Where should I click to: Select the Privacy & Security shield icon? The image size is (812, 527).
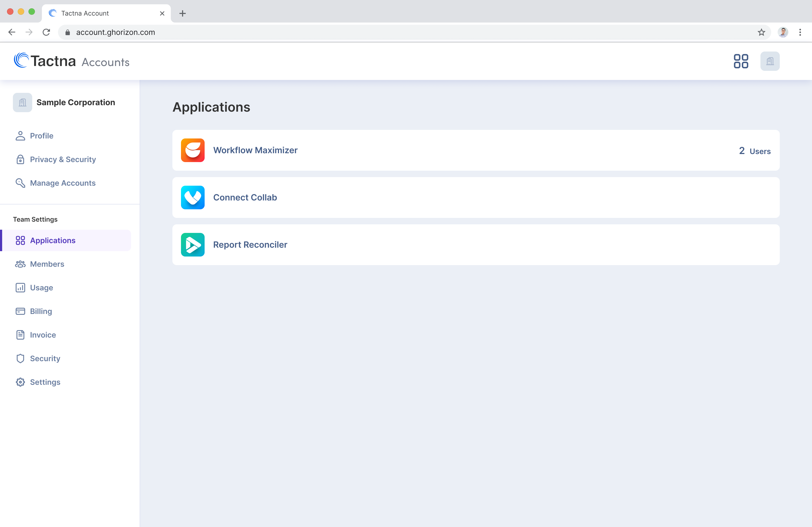click(20, 159)
